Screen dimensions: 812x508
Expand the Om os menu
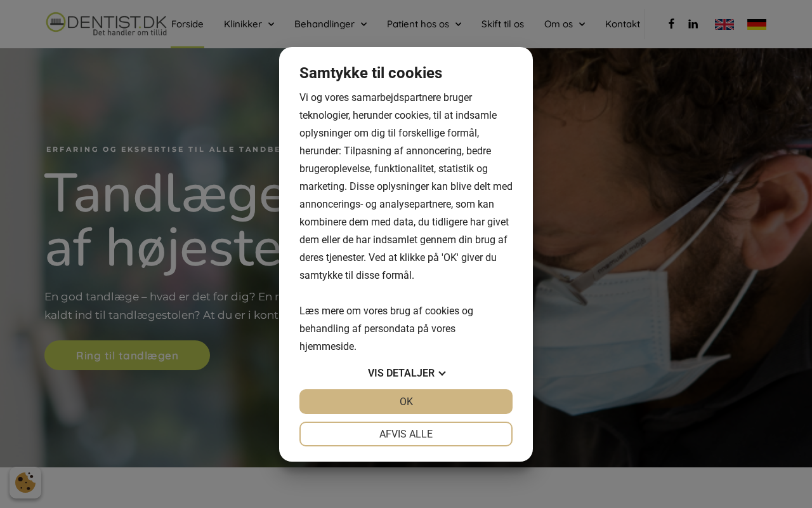point(565,24)
